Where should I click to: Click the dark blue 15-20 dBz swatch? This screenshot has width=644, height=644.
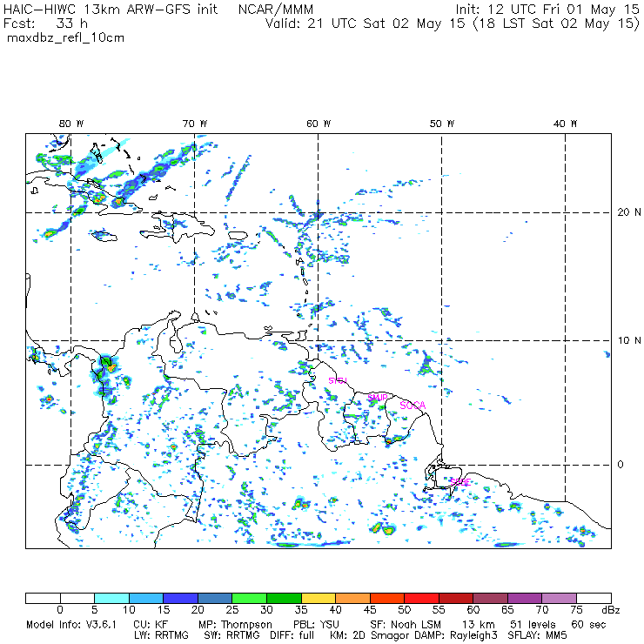click(x=181, y=598)
